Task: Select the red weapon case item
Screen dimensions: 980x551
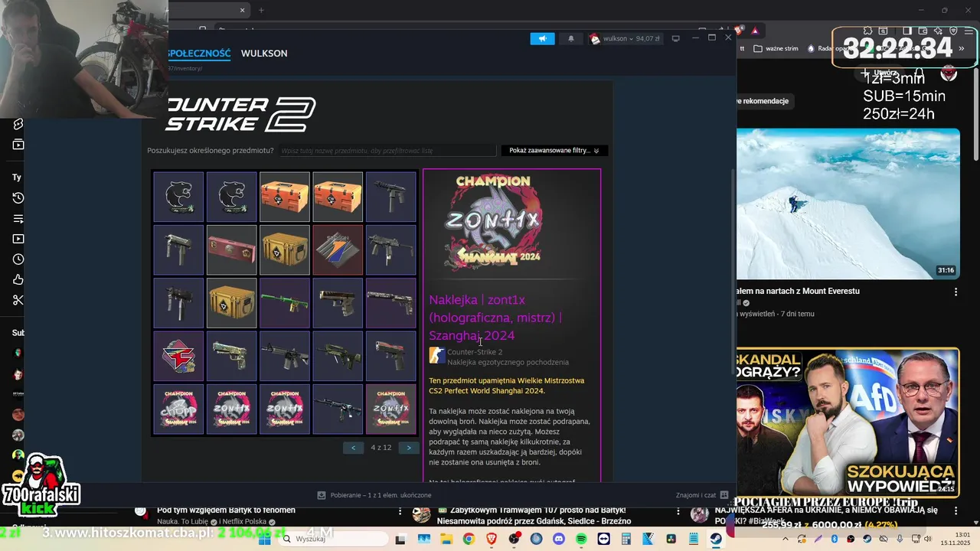Action: [231, 250]
